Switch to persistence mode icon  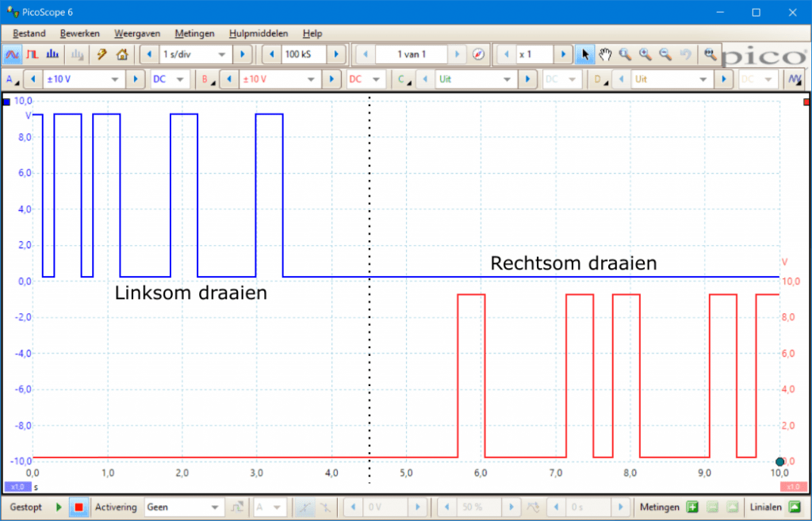pyautogui.click(x=33, y=55)
